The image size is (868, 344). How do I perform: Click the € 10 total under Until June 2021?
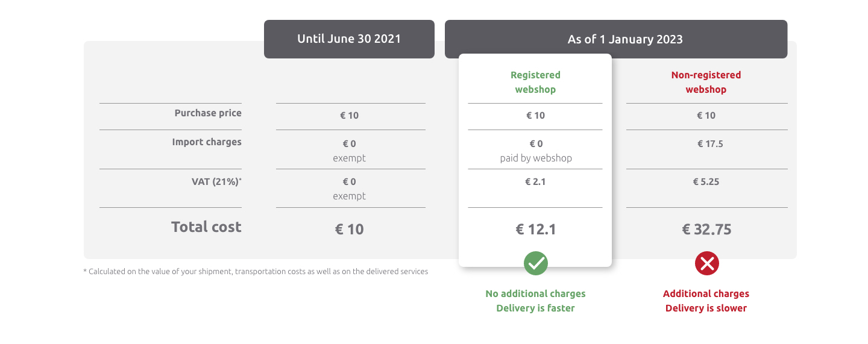[349, 229]
